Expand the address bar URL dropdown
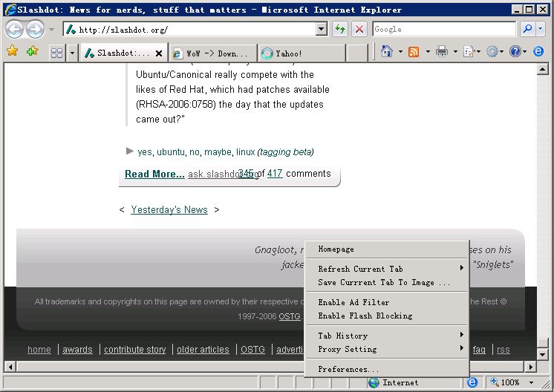Viewport: 554px width, 392px height. (321, 29)
